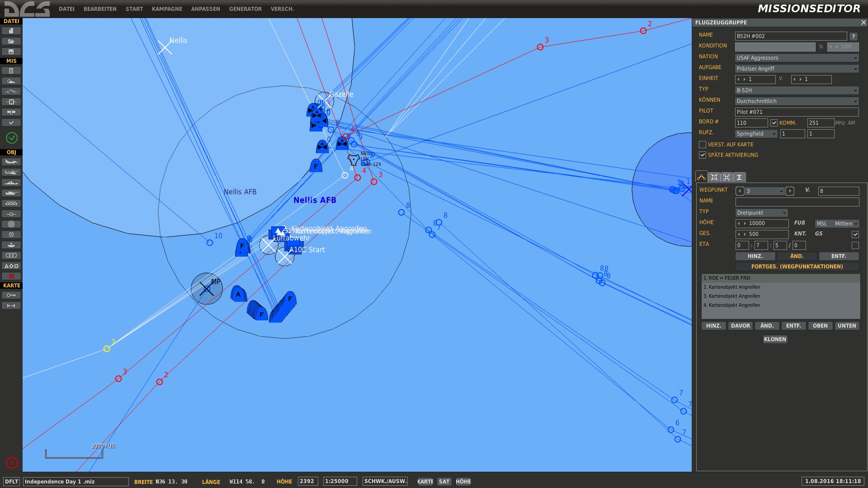Screen dimensions: 868x488
Task: Open the mission goals crosshair icon
Action: pyautogui.click(x=11, y=102)
